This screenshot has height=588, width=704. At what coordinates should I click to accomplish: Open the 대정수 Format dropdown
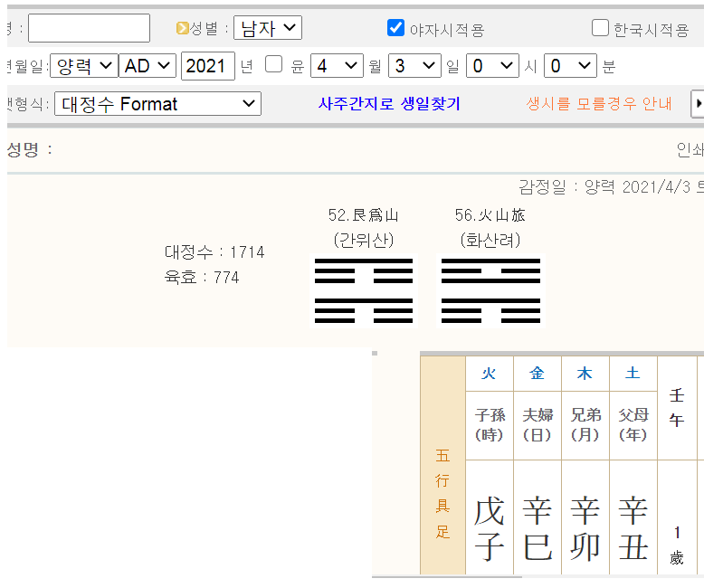pyautogui.click(x=157, y=104)
